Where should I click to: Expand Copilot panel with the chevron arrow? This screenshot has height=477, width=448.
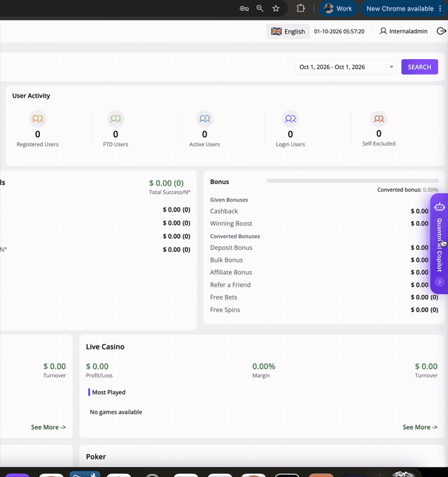coord(439,282)
